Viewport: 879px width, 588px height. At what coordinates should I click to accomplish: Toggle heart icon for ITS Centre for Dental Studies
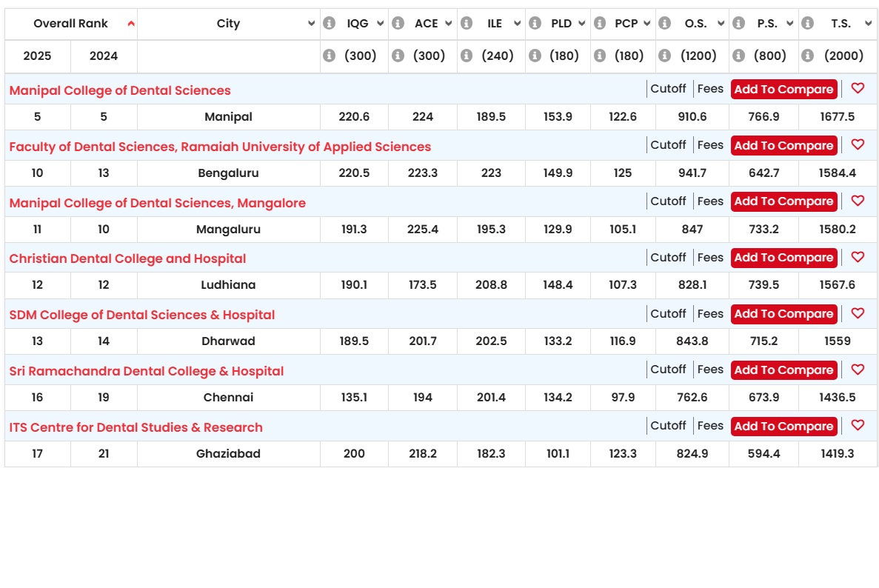(858, 425)
